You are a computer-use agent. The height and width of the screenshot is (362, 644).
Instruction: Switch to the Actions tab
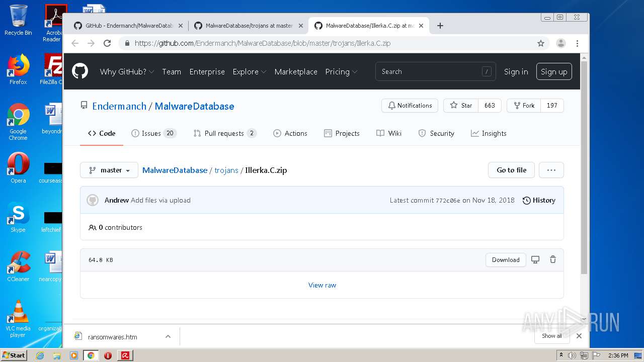point(290,133)
